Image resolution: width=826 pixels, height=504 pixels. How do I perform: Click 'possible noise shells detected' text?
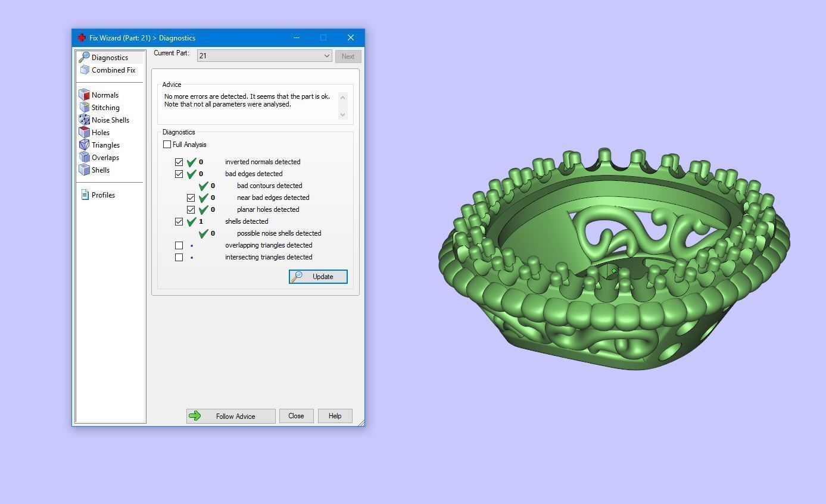coord(279,233)
